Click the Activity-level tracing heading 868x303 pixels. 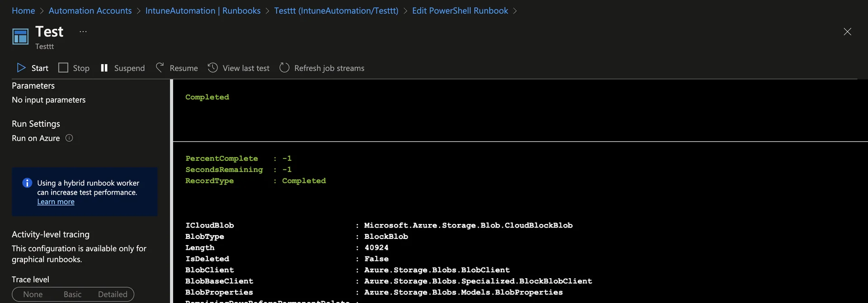click(x=51, y=234)
